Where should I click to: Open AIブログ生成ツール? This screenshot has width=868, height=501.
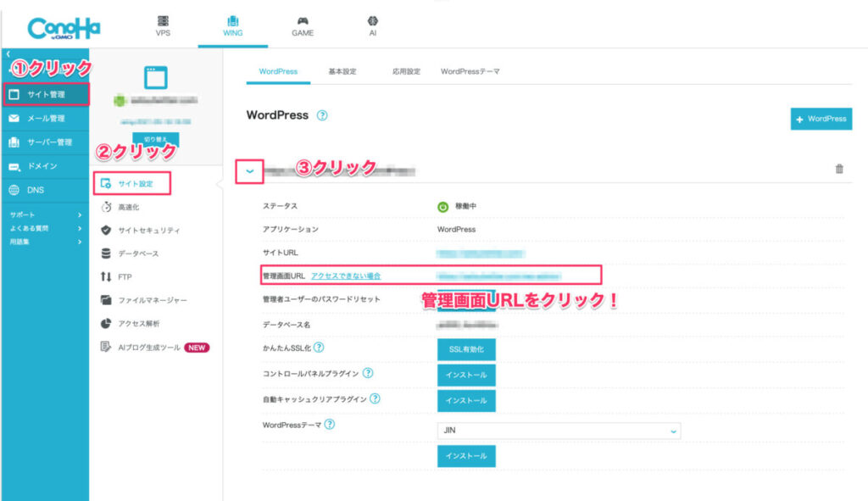click(149, 348)
